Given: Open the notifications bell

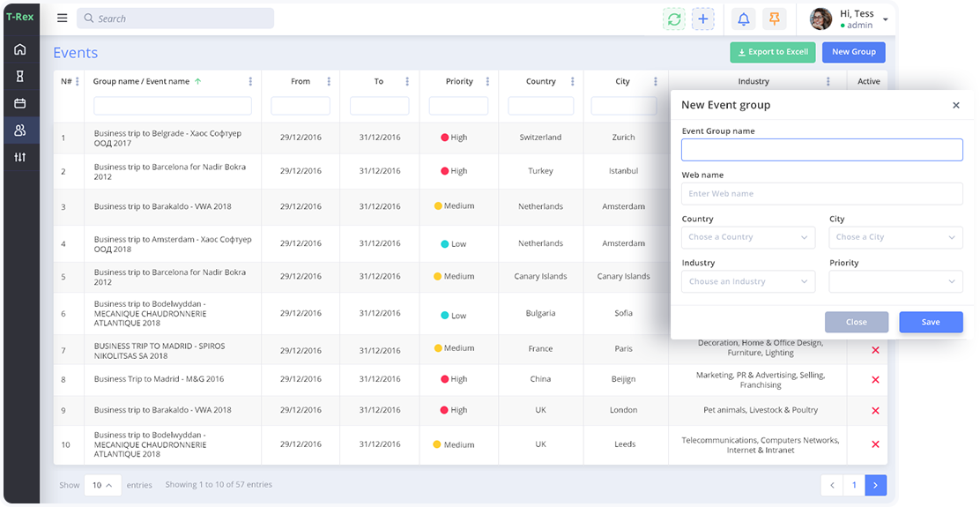Looking at the screenshot, I should 744,19.
